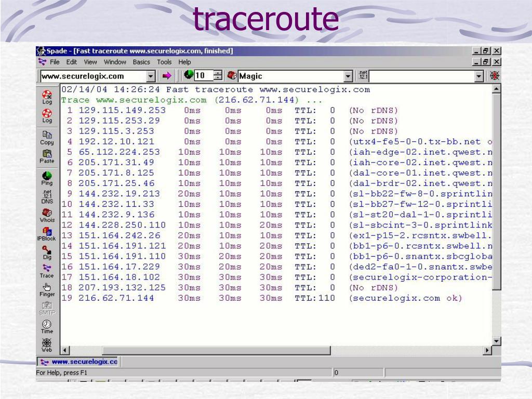Open the Whois tool

click(x=47, y=216)
